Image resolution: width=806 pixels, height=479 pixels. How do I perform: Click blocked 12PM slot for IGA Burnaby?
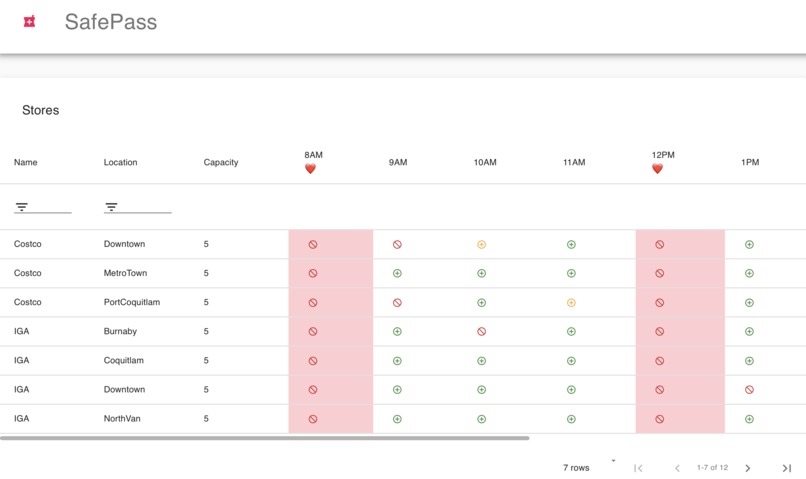coord(660,331)
